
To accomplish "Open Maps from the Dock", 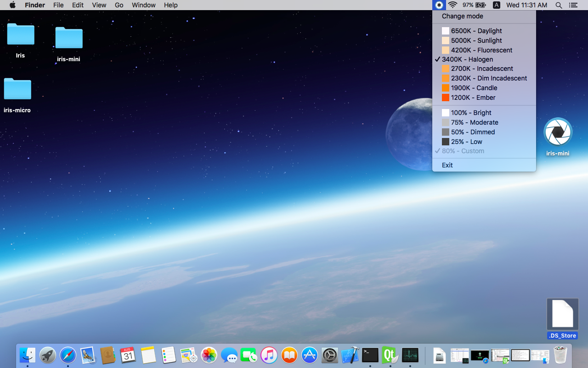I will 189,355.
